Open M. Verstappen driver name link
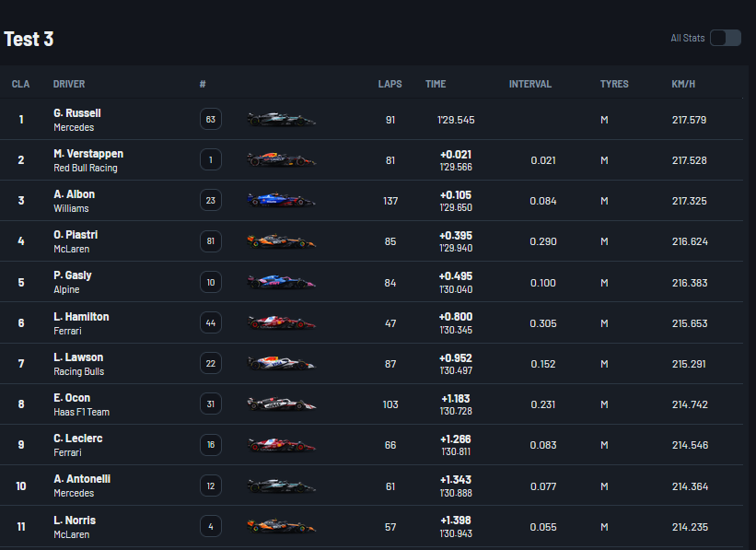This screenshot has width=756, height=550. [88, 154]
